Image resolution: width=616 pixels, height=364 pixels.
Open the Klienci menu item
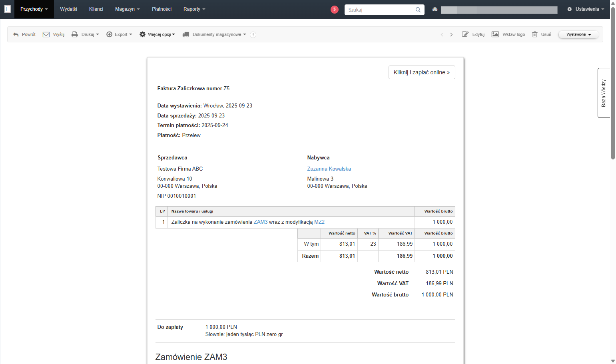point(96,9)
